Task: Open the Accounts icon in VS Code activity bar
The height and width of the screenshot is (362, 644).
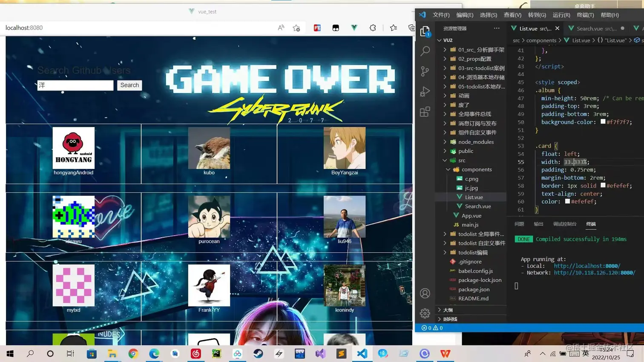Action: click(425, 293)
